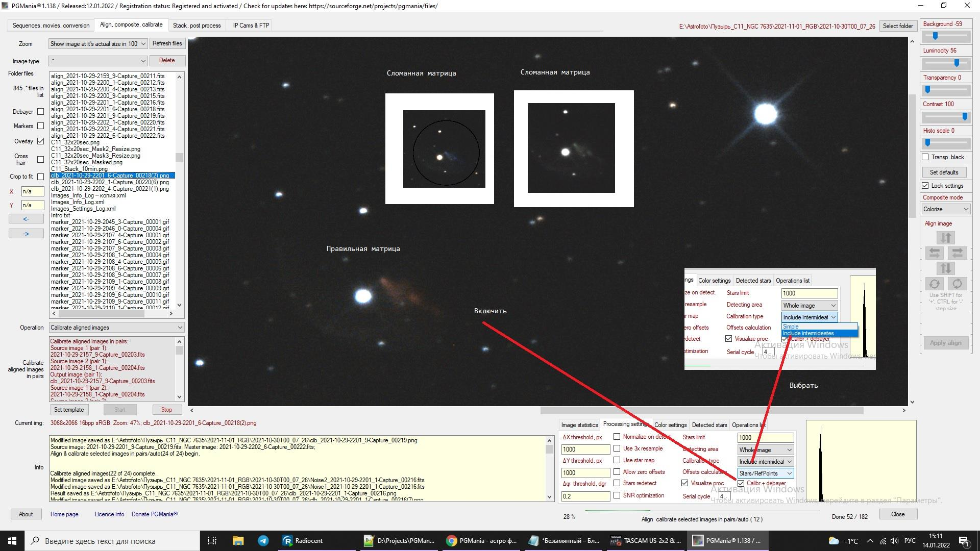Open File Explorer from the taskbar
This screenshot has width=980, height=551.
point(238,541)
